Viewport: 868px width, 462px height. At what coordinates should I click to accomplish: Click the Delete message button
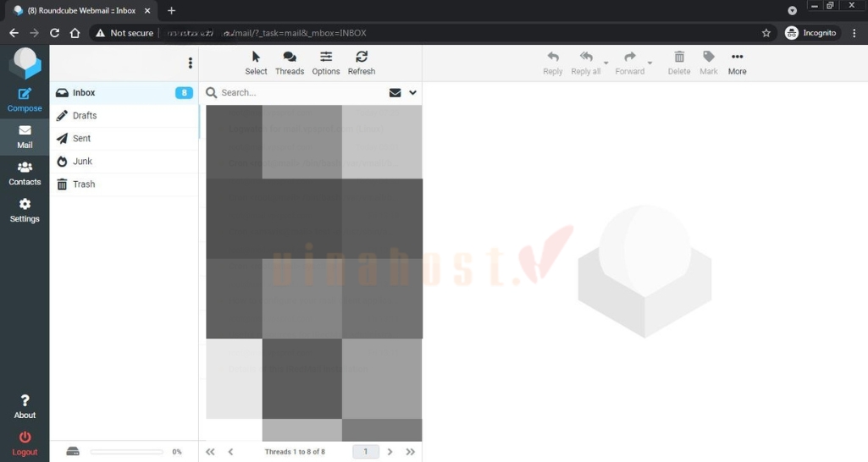coord(678,63)
